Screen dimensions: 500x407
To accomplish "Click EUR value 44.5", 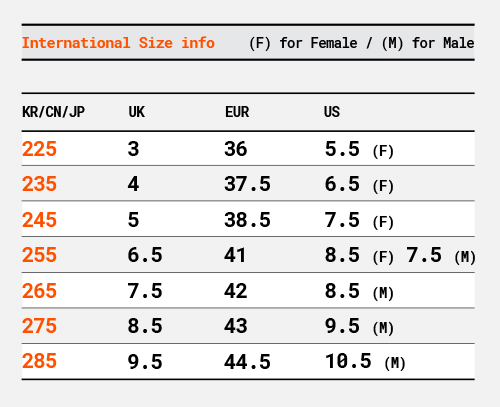I will click(x=247, y=362).
